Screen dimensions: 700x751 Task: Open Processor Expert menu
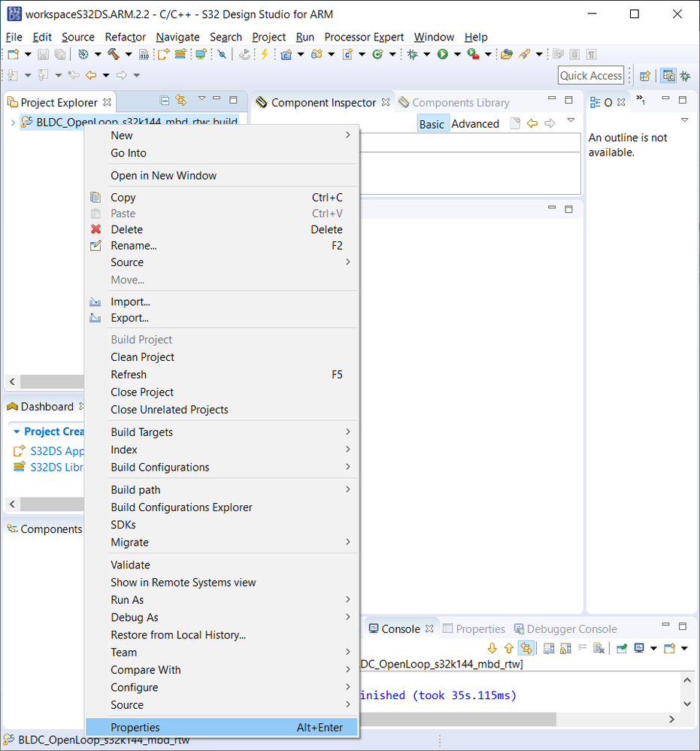coord(364,37)
